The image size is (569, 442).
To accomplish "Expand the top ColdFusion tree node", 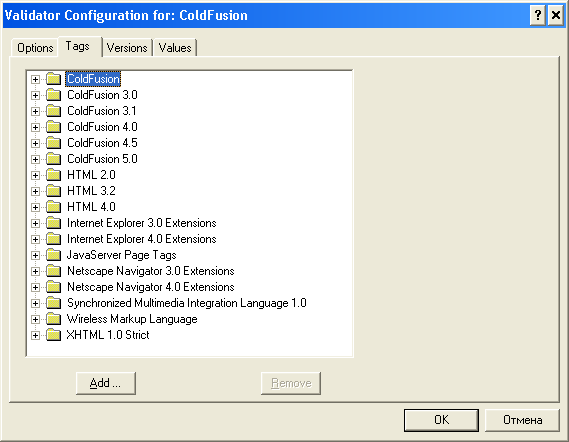I will coord(35,79).
